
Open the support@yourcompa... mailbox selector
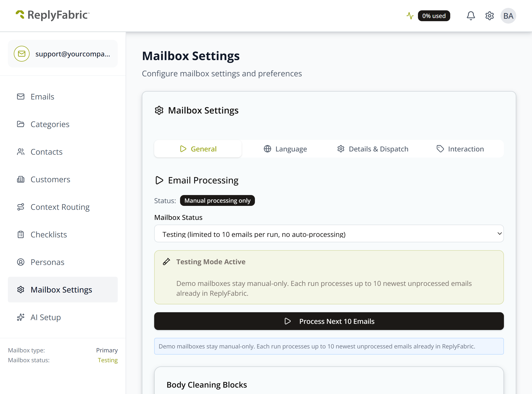click(x=63, y=54)
